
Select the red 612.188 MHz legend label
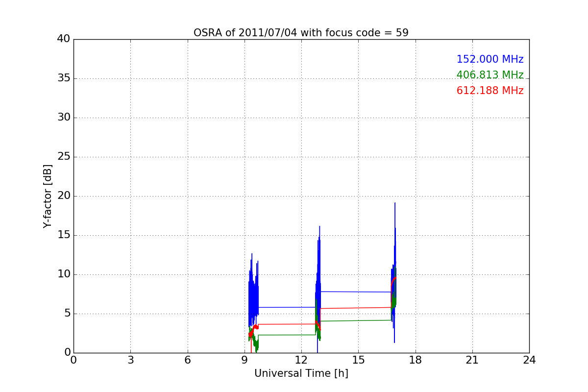click(x=490, y=91)
